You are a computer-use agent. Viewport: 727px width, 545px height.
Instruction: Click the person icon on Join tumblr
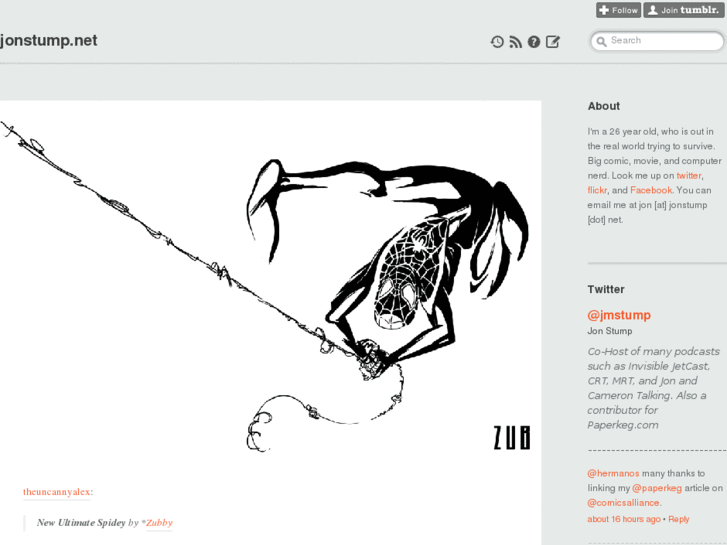(x=652, y=10)
